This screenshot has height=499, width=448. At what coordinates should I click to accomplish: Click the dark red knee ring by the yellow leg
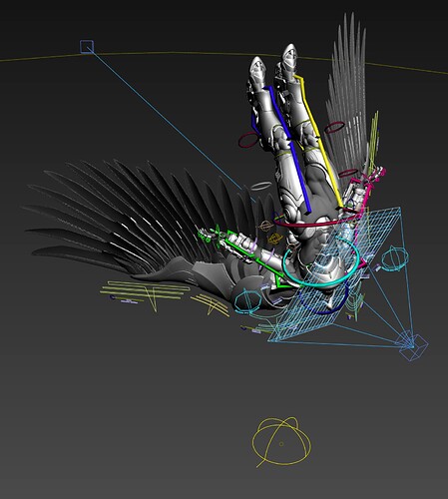pyautogui.click(x=335, y=128)
